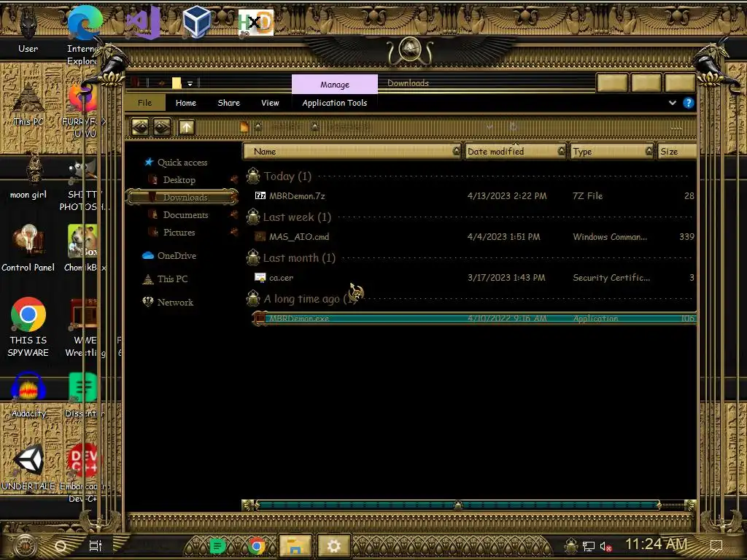Click the horizontal scrollbar thumb in file list
The height and width of the screenshot is (560, 747).
coord(457,505)
